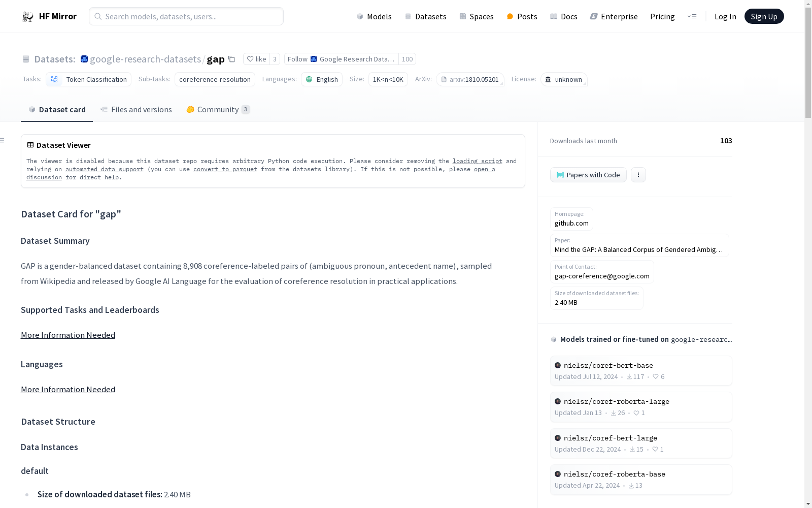Click the gap-coreference@google.com contact
The image size is (812, 508).
click(x=602, y=272)
